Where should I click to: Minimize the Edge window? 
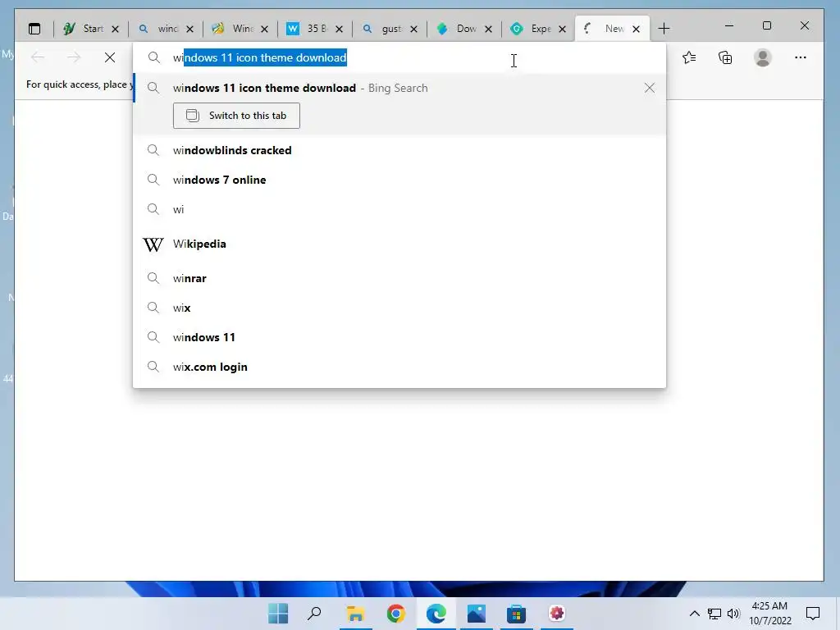729,25
